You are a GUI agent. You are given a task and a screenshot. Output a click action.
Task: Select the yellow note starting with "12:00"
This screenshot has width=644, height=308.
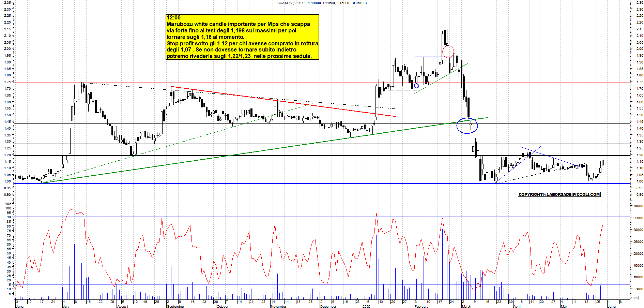243,37
